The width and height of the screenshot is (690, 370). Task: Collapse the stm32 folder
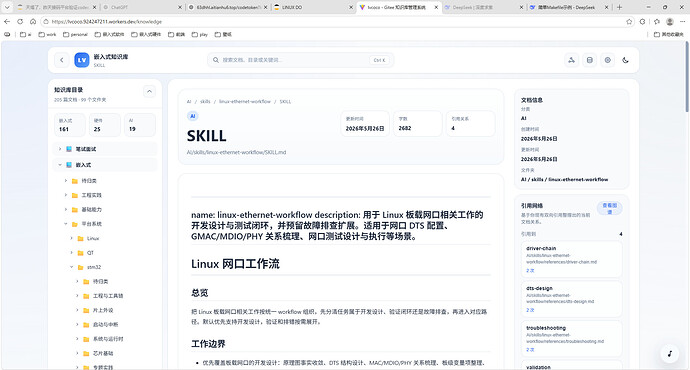click(x=71, y=267)
